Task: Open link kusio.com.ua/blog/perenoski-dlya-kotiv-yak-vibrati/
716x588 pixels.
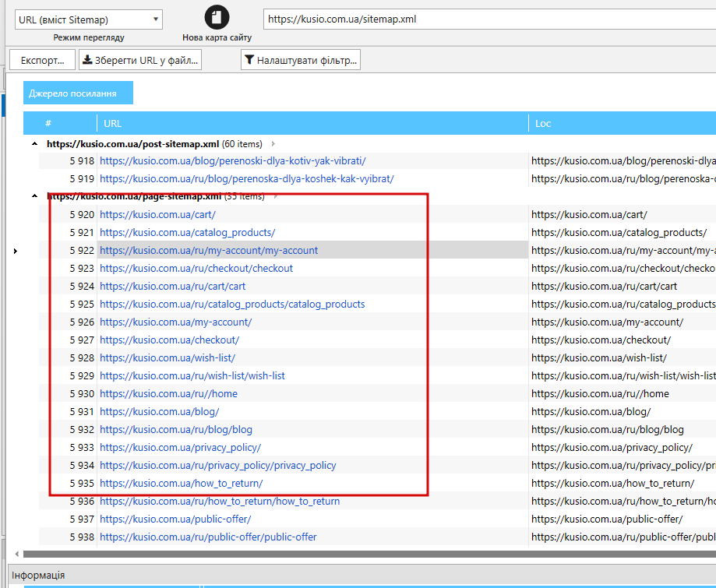Action: point(232,160)
